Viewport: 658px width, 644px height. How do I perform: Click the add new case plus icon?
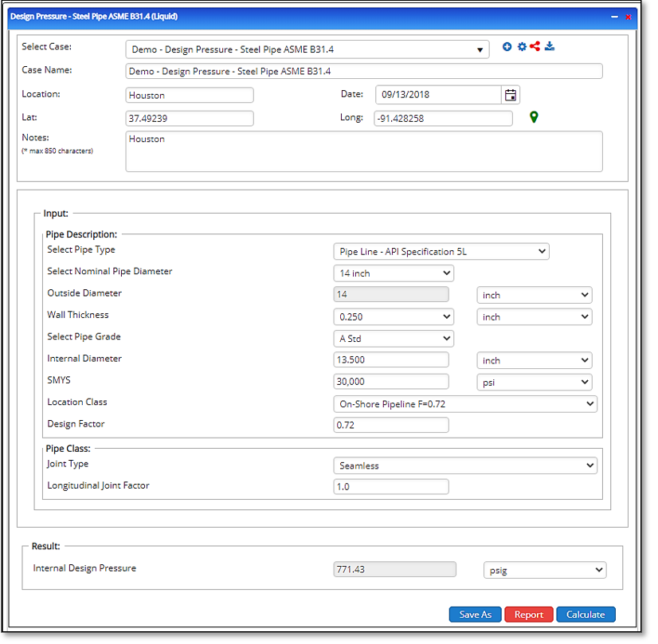pos(507,47)
